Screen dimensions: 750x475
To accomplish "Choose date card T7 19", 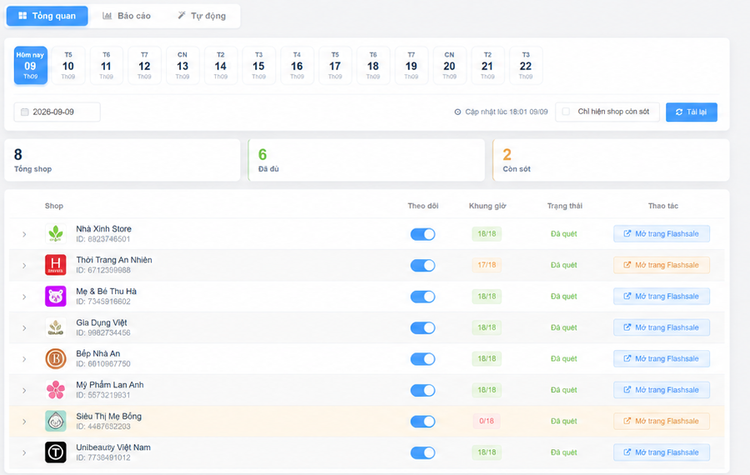I will pos(411,66).
